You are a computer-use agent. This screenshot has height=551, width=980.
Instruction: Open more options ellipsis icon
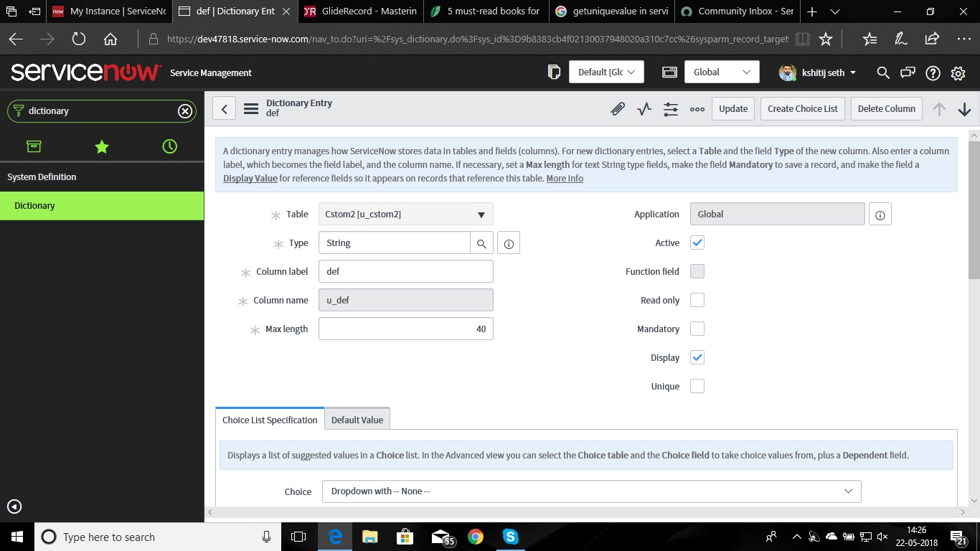pyautogui.click(x=697, y=109)
